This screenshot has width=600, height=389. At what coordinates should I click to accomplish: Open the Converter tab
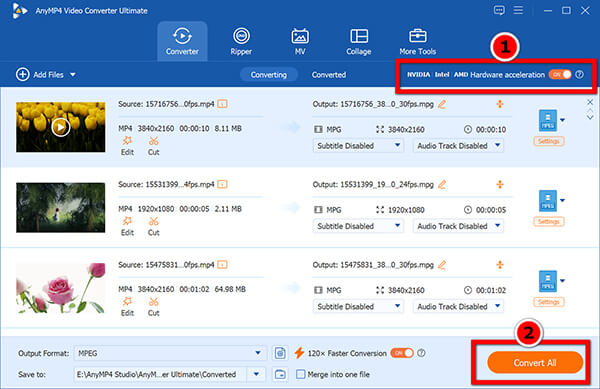[182, 41]
